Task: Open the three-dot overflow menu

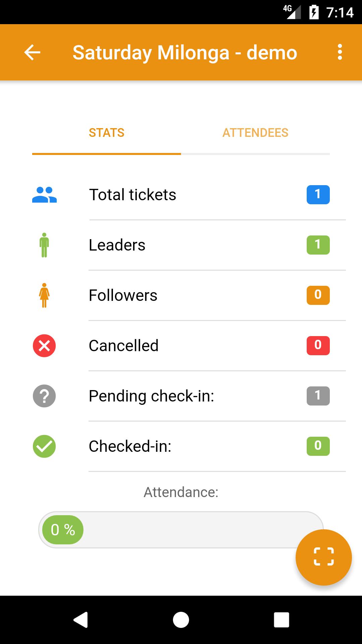Action: pos(340,52)
